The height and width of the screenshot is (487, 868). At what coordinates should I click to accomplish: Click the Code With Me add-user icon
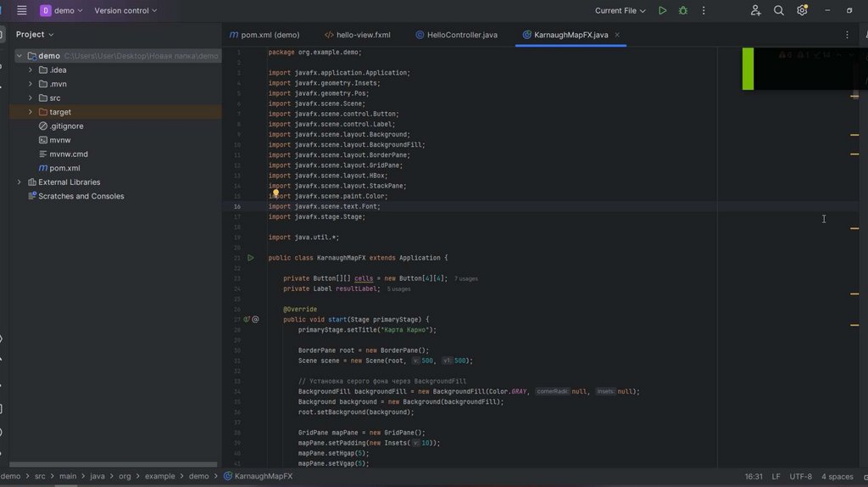[755, 11]
